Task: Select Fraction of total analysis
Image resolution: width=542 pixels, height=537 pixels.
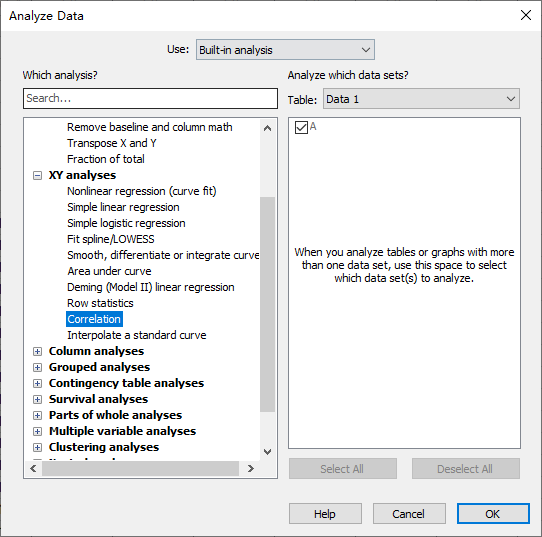Action: click(106, 159)
